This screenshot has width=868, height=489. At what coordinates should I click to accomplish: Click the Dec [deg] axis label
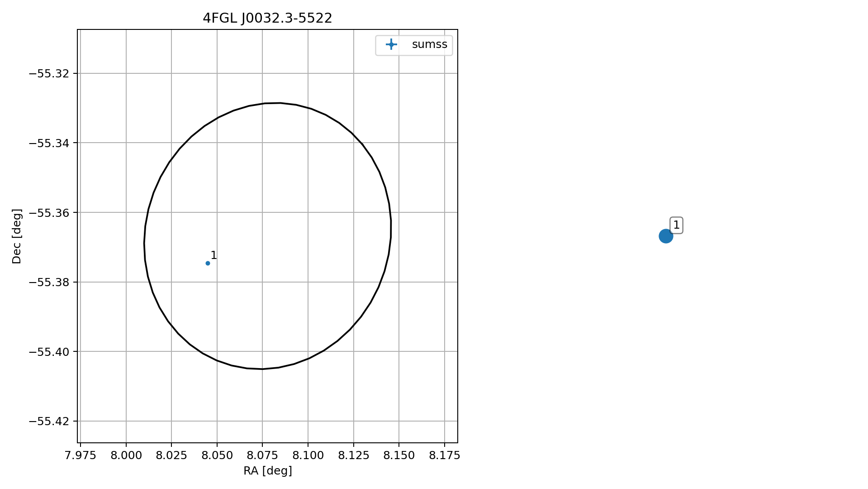[17, 236]
